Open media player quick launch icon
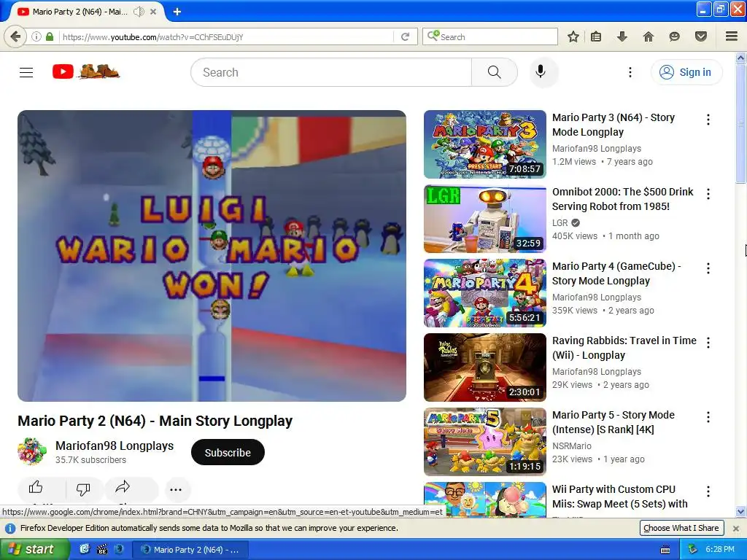The width and height of the screenshot is (747, 560). (x=102, y=550)
